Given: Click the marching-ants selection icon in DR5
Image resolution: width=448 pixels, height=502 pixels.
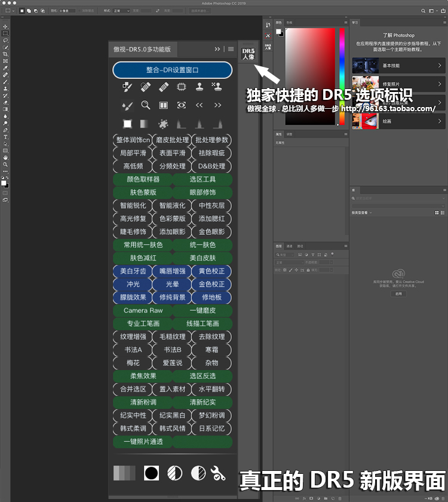Looking at the screenshot, I should point(182,87).
